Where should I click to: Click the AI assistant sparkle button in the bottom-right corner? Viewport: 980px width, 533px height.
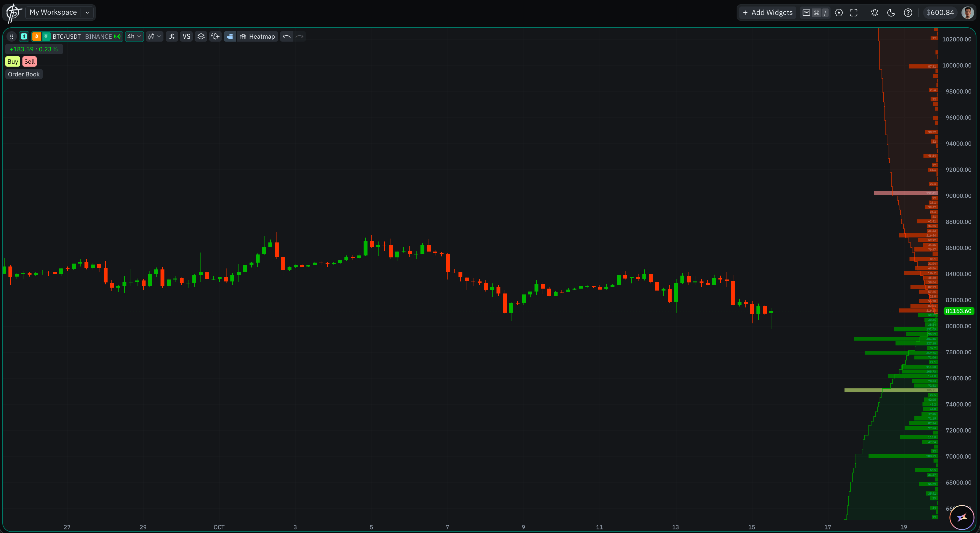[x=961, y=517]
